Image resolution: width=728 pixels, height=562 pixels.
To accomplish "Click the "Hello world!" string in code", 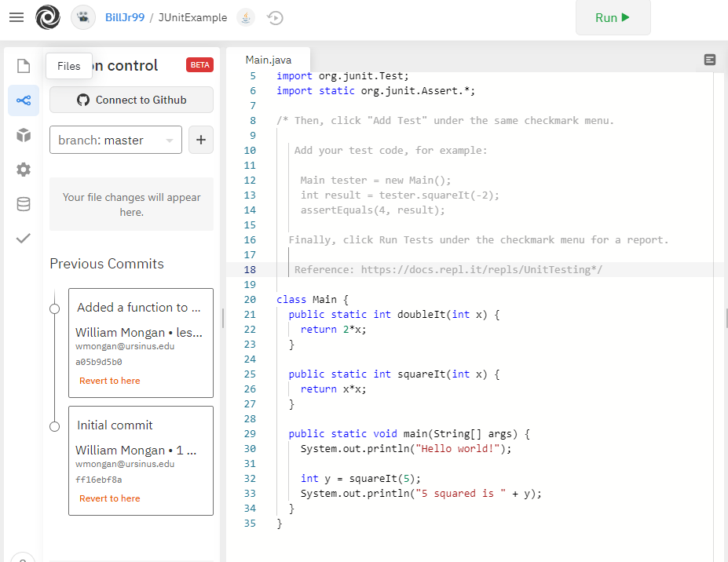I will click(457, 448).
